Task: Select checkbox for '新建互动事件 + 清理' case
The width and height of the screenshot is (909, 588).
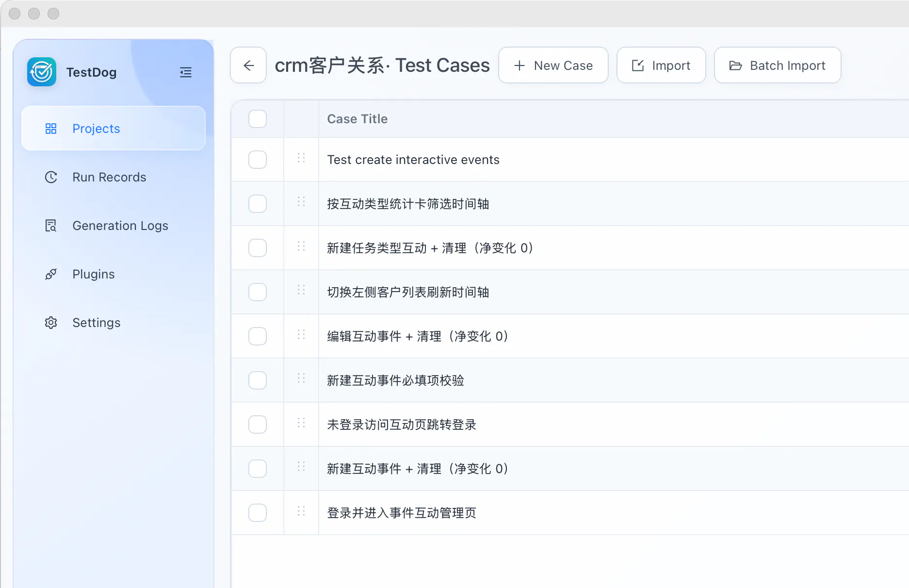Action: 258,469
